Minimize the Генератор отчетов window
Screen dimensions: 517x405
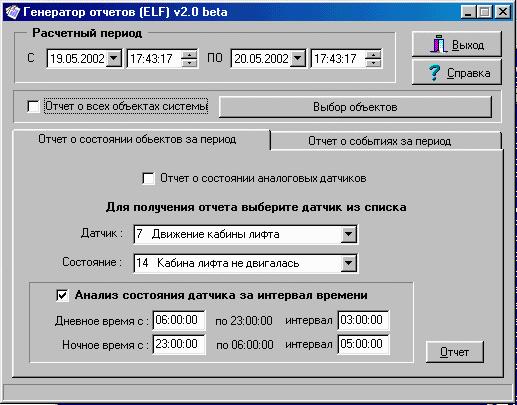(468, 12)
